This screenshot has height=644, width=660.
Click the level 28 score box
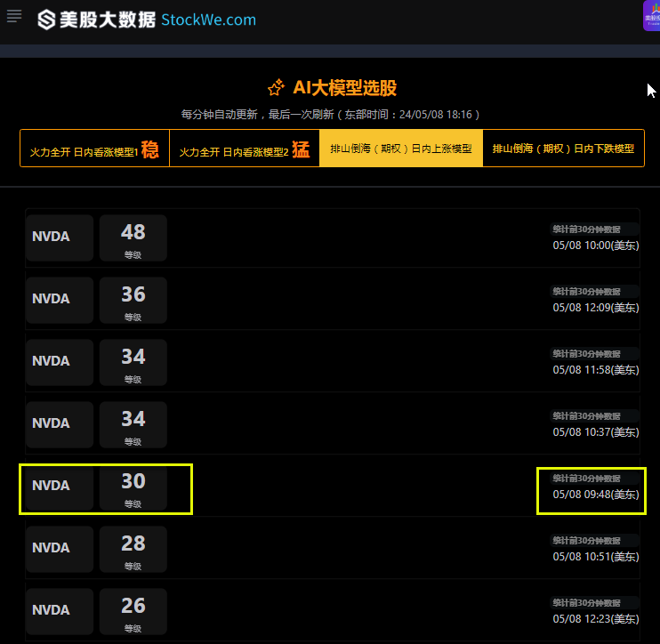pyautogui.click(x=133, y=549)
